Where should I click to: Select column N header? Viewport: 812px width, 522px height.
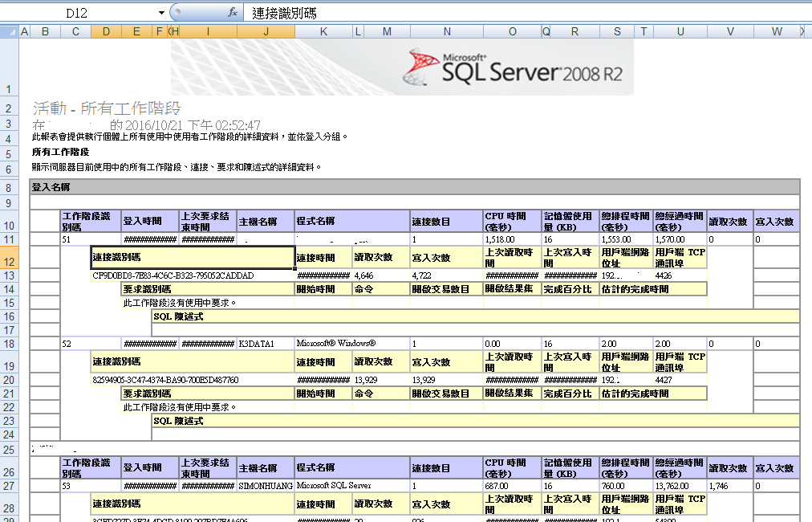447,31
